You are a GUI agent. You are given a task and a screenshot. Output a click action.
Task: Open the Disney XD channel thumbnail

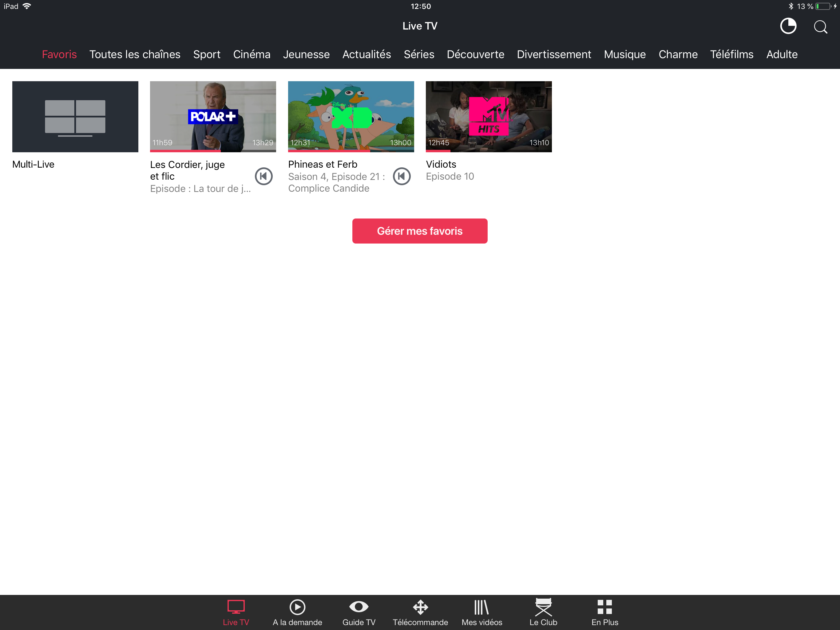coord(351,117)
